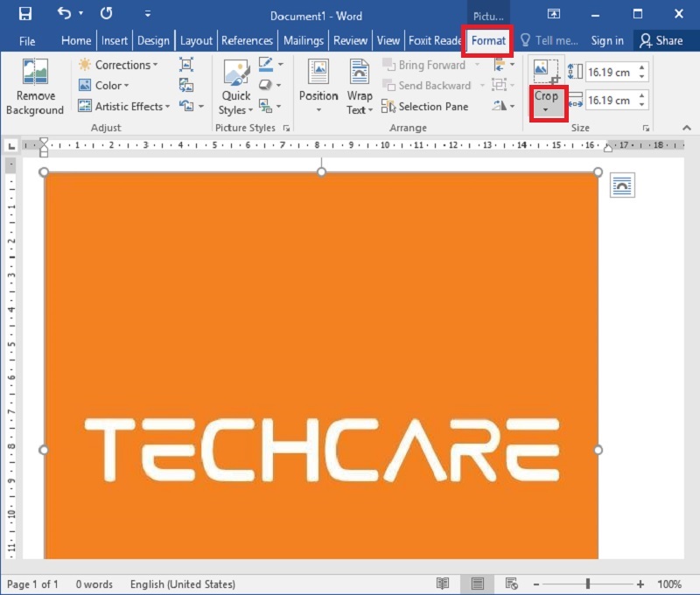Select the Remove Background tool
Screen dimensions: 700x595
(x=35, y=85)
